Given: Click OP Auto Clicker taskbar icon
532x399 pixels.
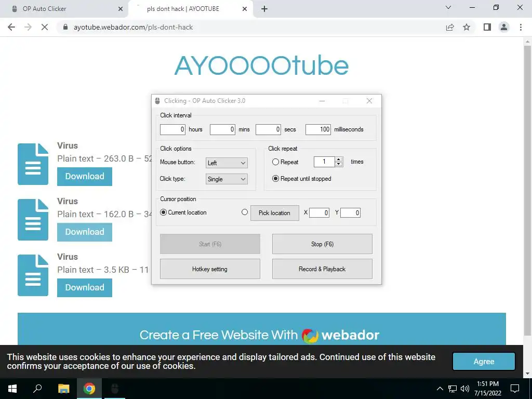Looking at the screenshot, I should 115,389.
